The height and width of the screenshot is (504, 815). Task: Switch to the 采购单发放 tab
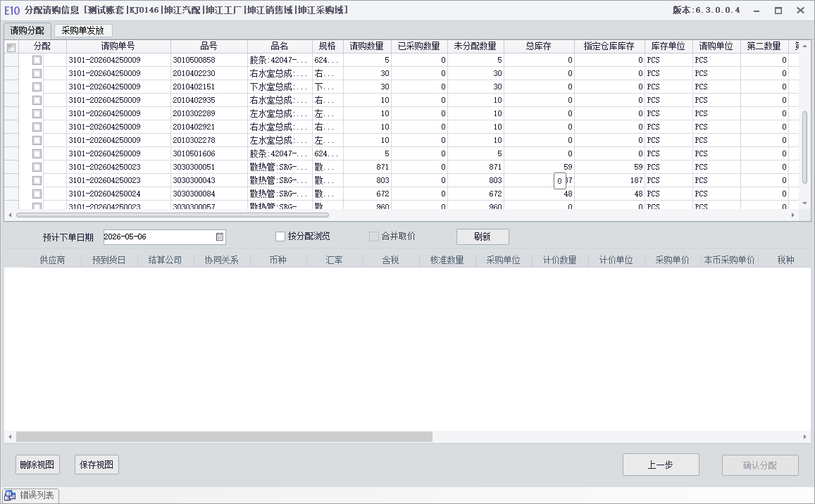[x=83, y=31]
